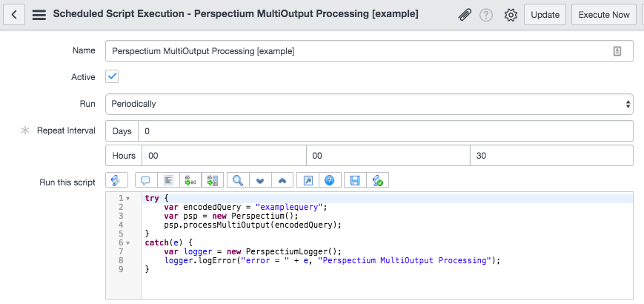Collapse the catch block fold arrow
Image resolution: width=644 pixels, height=304 pixels.
pos(127,242)
